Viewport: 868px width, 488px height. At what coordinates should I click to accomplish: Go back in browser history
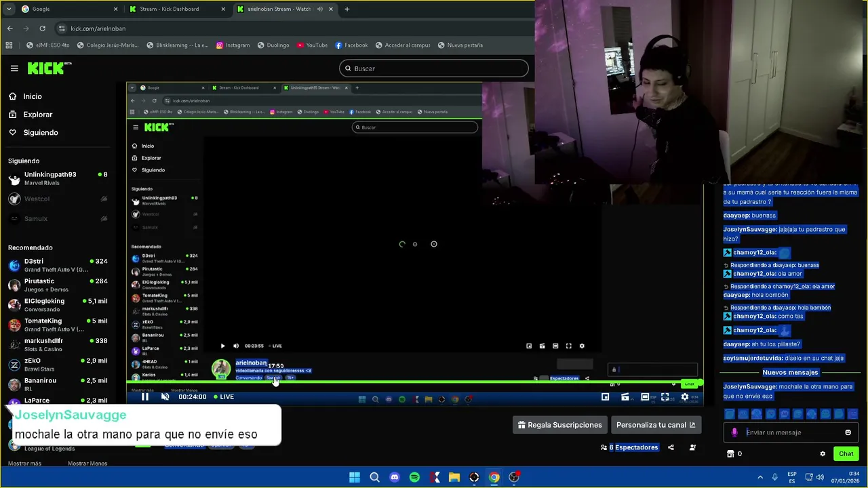point(9,28)
